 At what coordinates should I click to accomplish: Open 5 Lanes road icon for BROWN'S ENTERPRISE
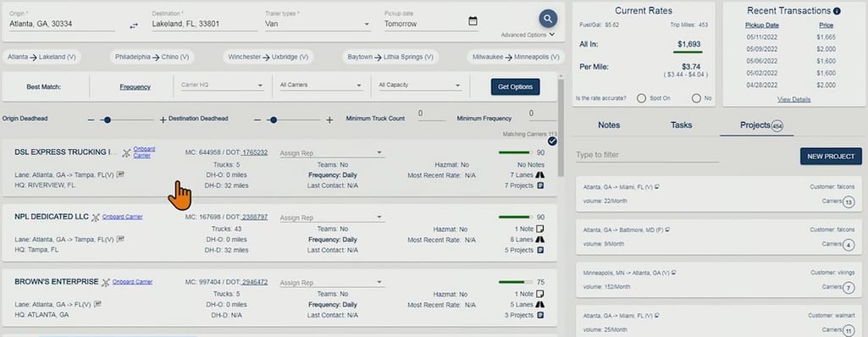tap(540, 304)
